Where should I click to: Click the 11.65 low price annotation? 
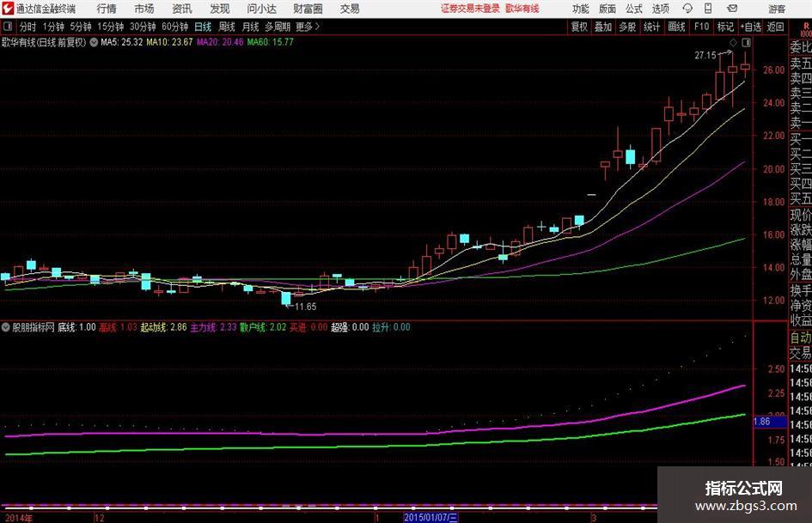[x=306, y=307]
